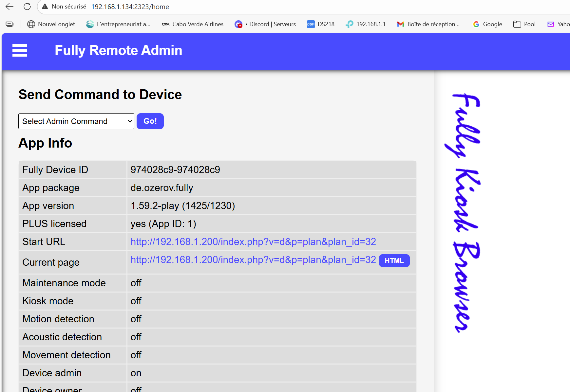Image resolution: width=570 pixels, height=392 pixels.
Task: Click the App version label
Action: (x=48, y=206)
